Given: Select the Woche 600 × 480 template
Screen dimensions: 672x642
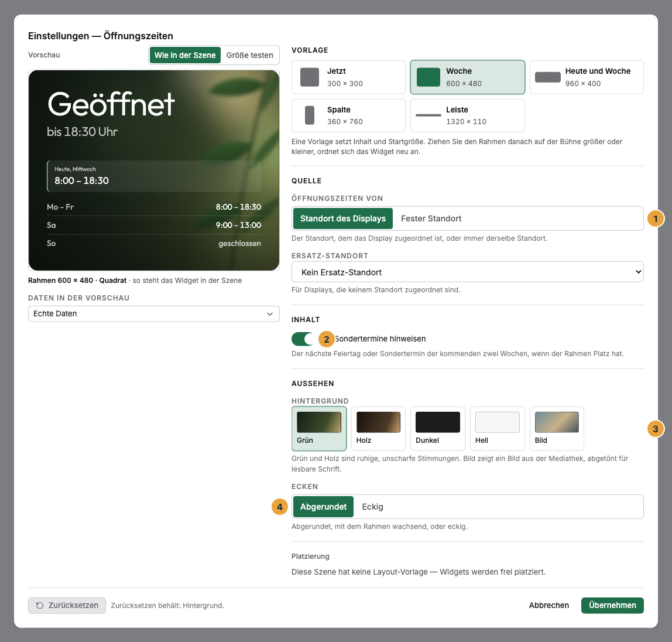Looking at the screenshot, I should click(467, 77).
